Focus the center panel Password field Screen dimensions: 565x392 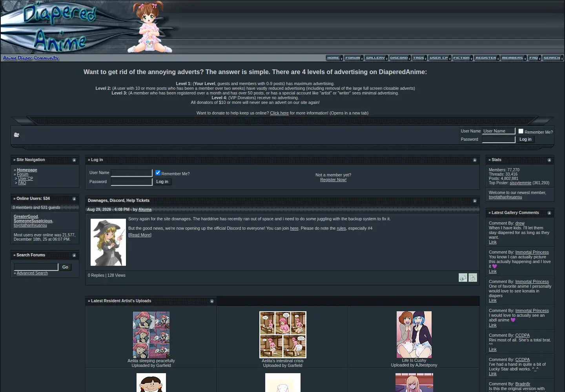[x=131, y=182]
